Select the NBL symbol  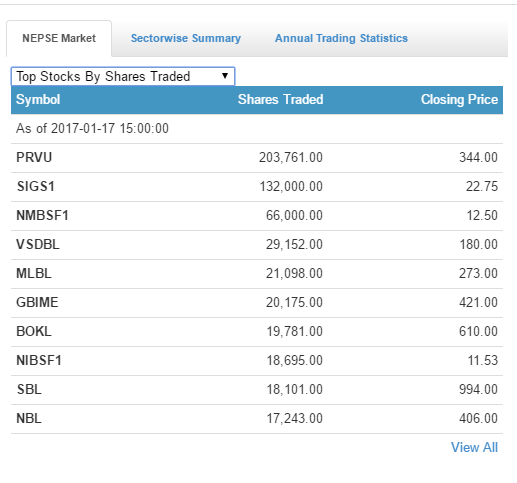coord(29,418)
